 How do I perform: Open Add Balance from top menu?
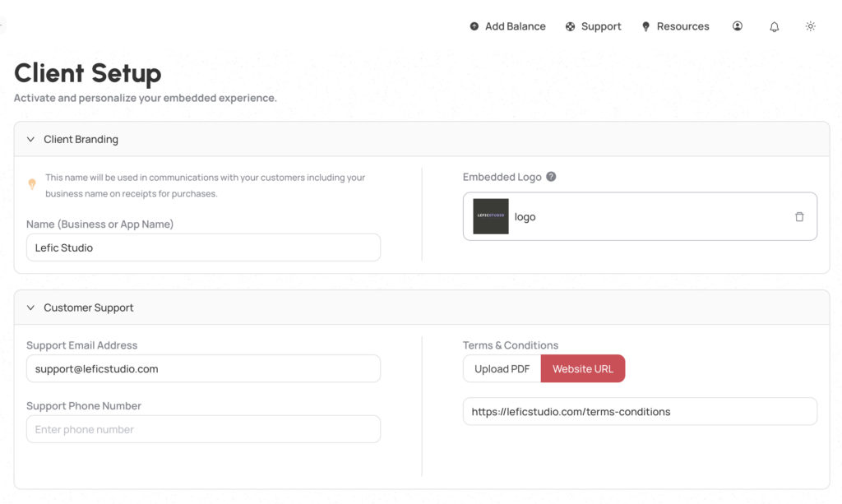tap(515, 26)
